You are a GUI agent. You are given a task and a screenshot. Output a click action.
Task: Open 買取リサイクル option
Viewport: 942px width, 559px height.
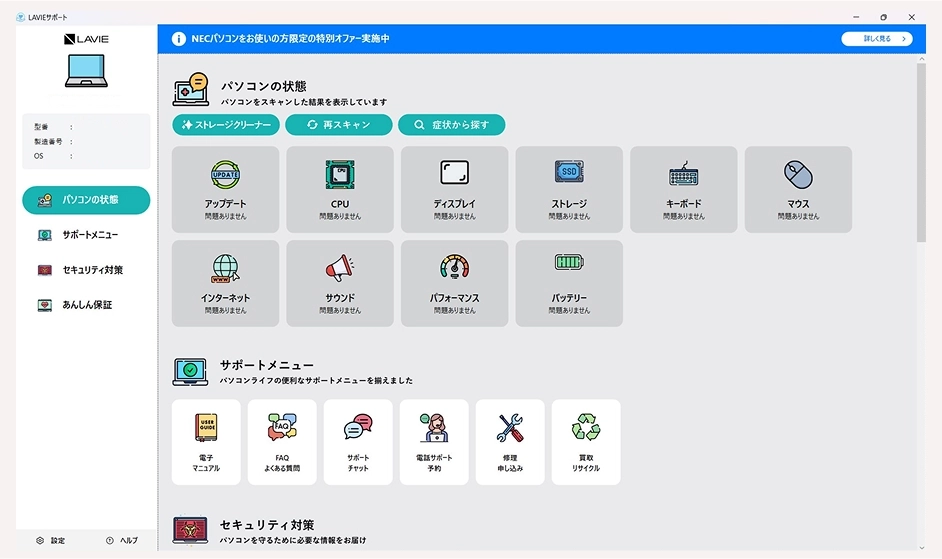[586, 442]
